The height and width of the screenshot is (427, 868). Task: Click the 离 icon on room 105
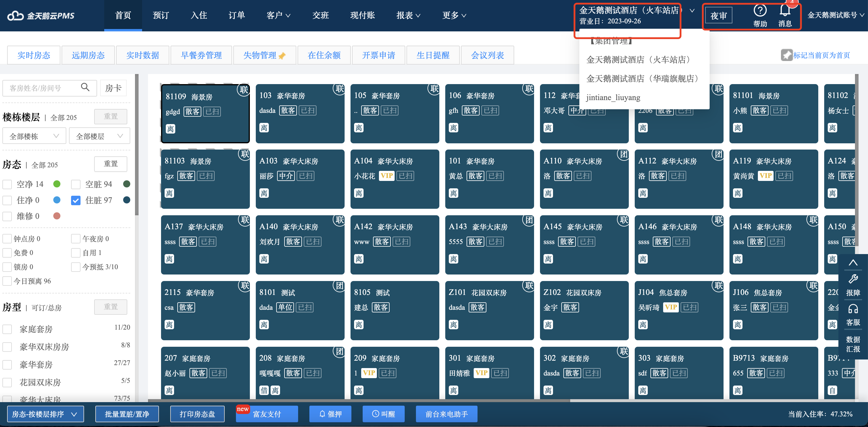click(359, 128)
